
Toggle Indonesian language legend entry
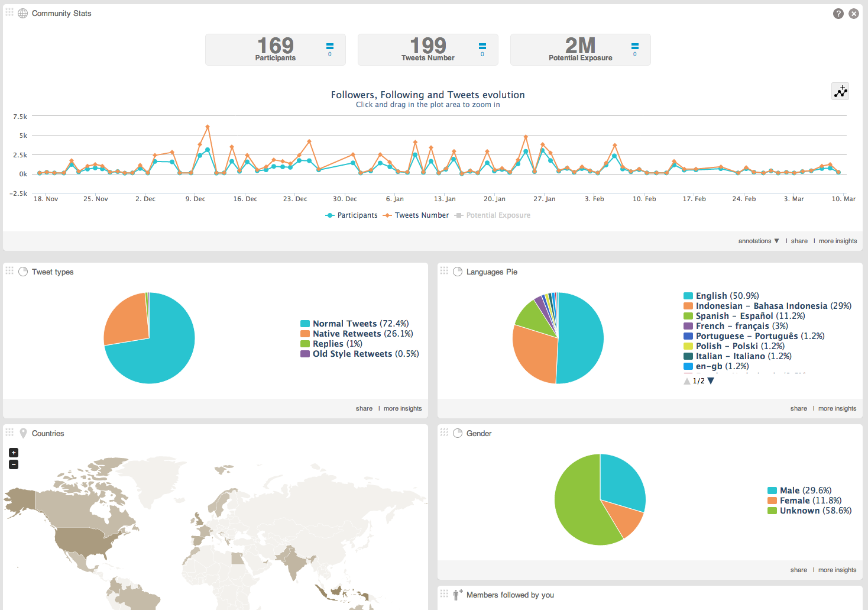[767, 306]
